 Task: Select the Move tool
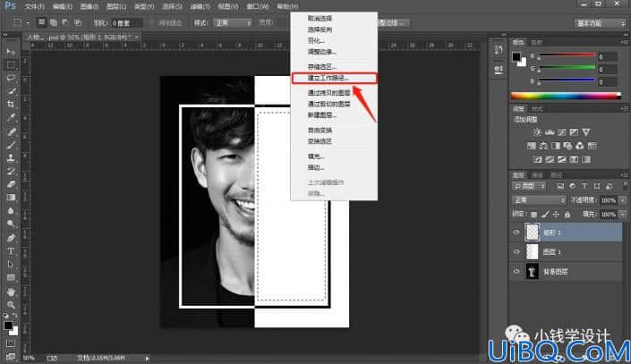pyautogui.click(x=11, y=52)
